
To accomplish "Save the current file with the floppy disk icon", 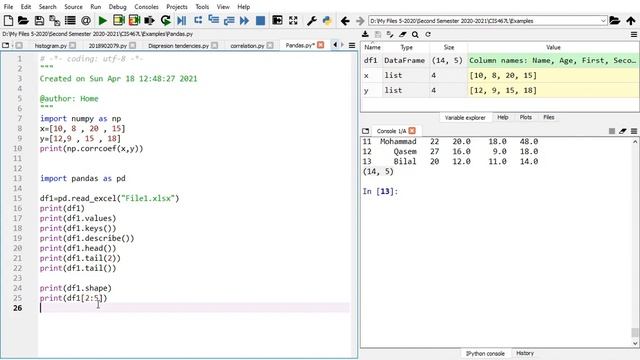I will [39, 20].
